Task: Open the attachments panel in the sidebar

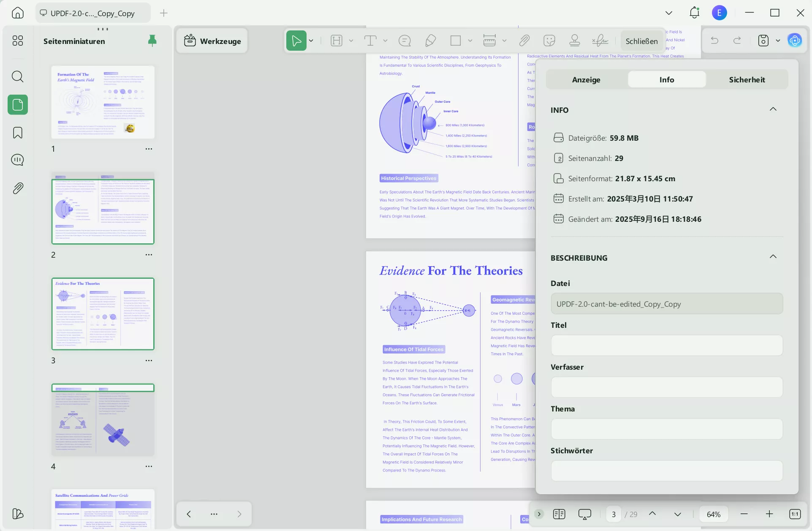Action: click(17, 188)
